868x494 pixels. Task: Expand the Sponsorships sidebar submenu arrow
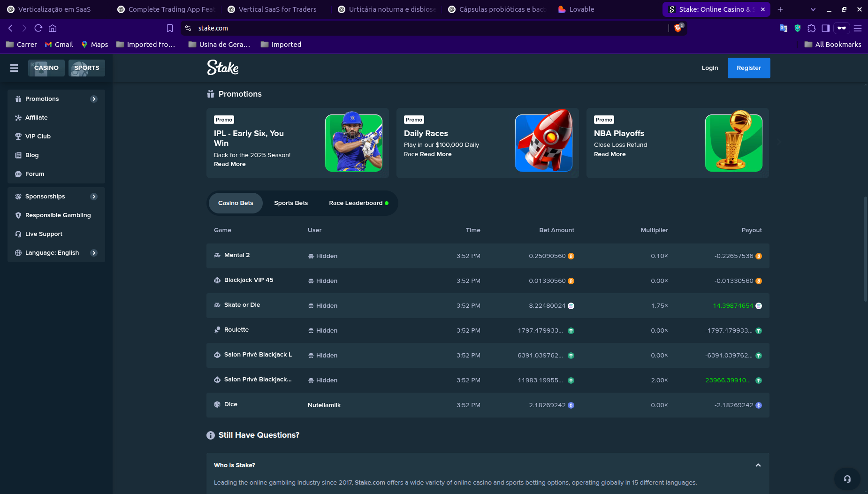[x=94, y=197]
